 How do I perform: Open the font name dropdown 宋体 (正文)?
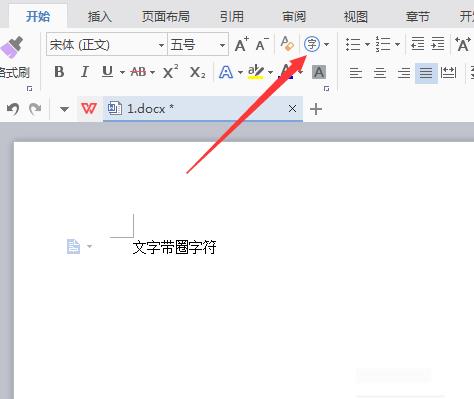[x=107, y=44]
